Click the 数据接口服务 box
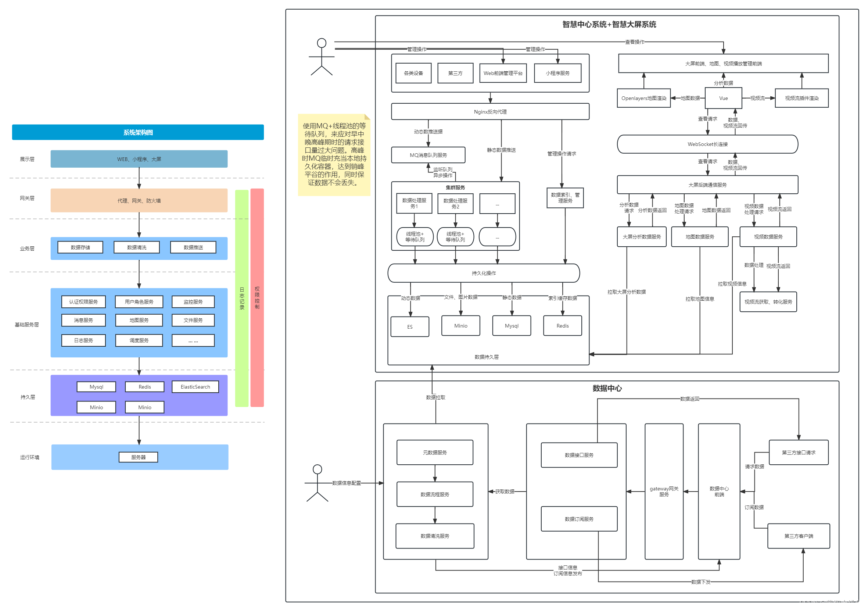This screenshot has height=611, width=868. (579, 455)
